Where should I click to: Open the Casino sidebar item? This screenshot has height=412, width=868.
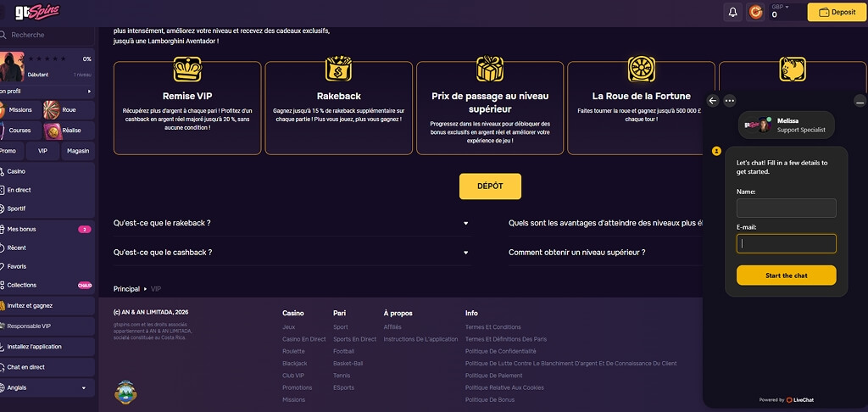pyautogui.click(x=47, y=171)
